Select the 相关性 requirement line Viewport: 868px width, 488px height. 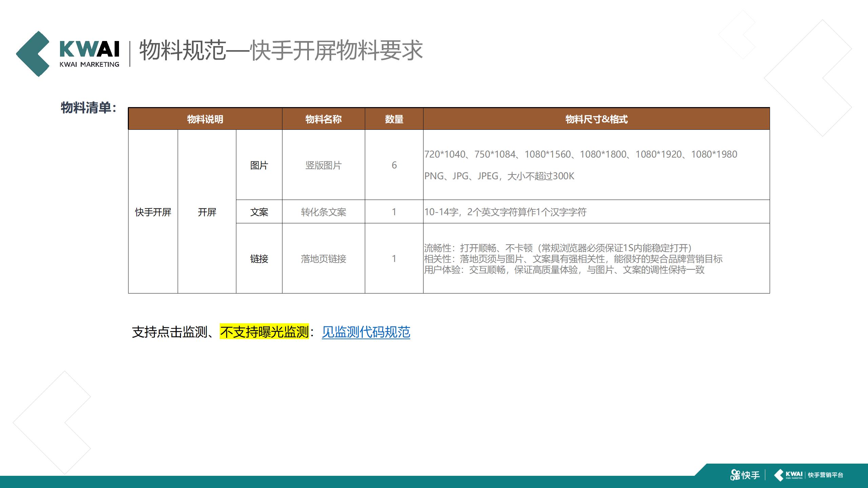click(573, 259)
